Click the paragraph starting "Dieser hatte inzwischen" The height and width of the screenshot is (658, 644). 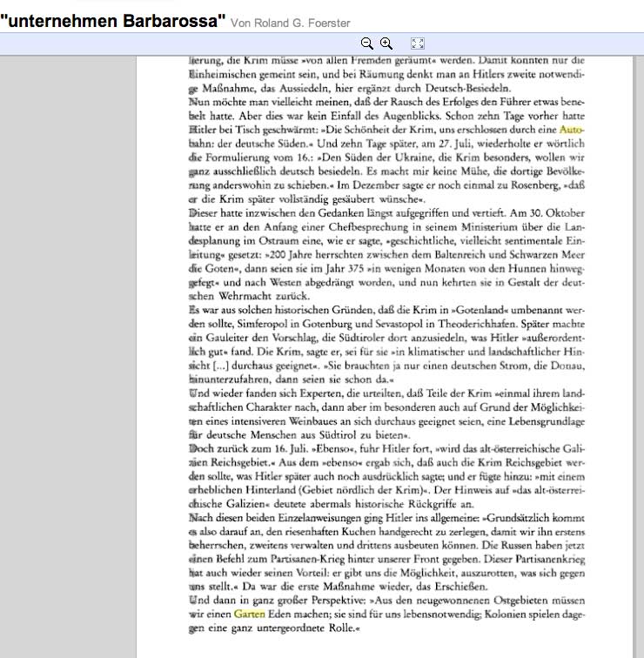pos(381,252)
